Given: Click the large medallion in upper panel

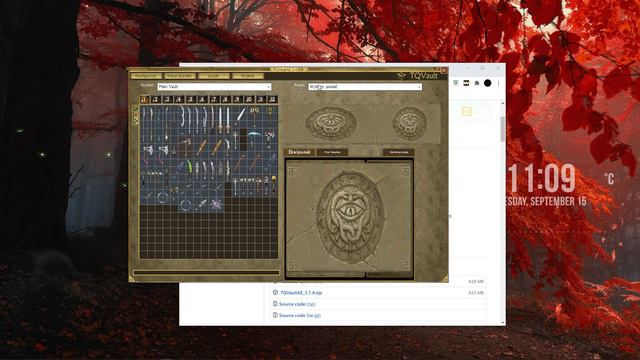Looking at the screenshot, I should 331,123.
